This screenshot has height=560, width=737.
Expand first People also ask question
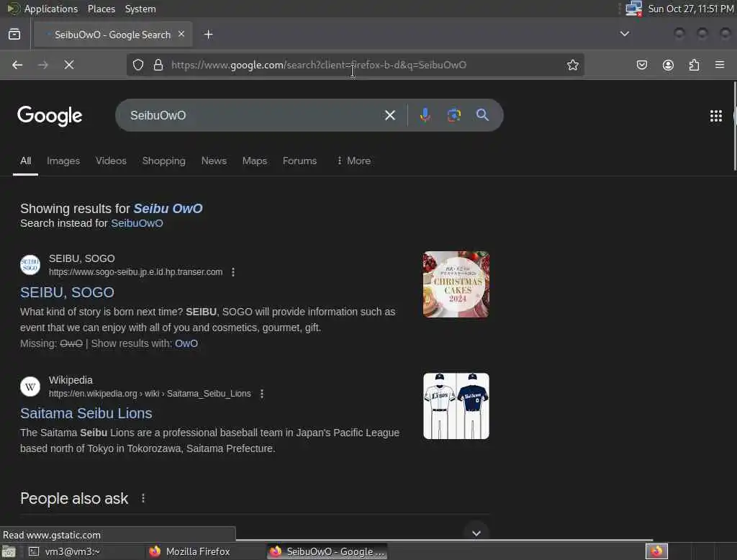(x=476, y=533)
